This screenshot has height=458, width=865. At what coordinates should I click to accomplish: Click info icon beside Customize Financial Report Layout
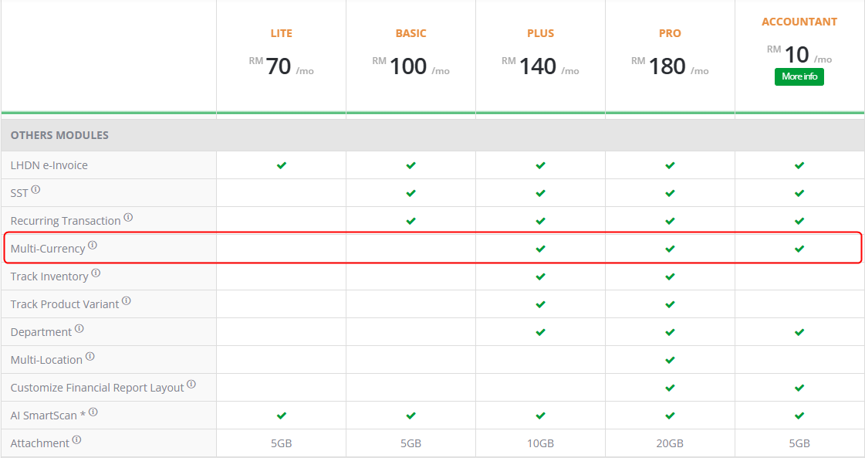click(191, 384)
